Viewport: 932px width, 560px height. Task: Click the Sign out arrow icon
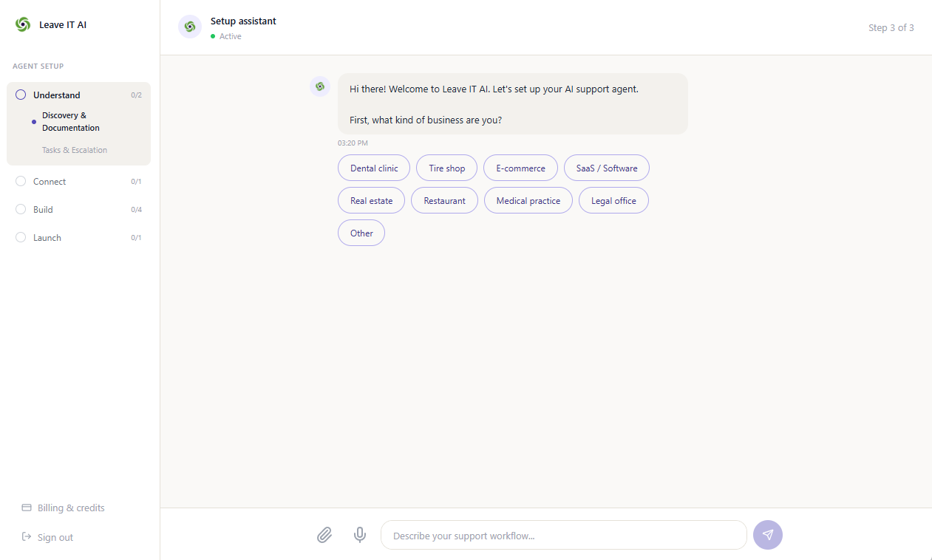[x=27, y=537]
